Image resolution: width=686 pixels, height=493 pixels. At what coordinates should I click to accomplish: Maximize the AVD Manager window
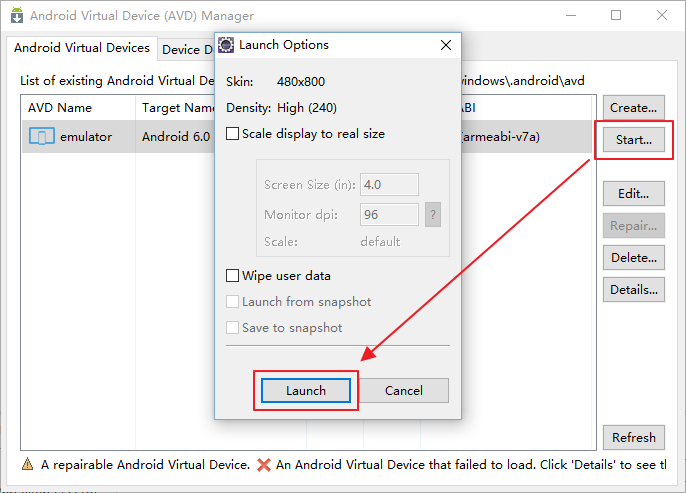coord(616,15)
